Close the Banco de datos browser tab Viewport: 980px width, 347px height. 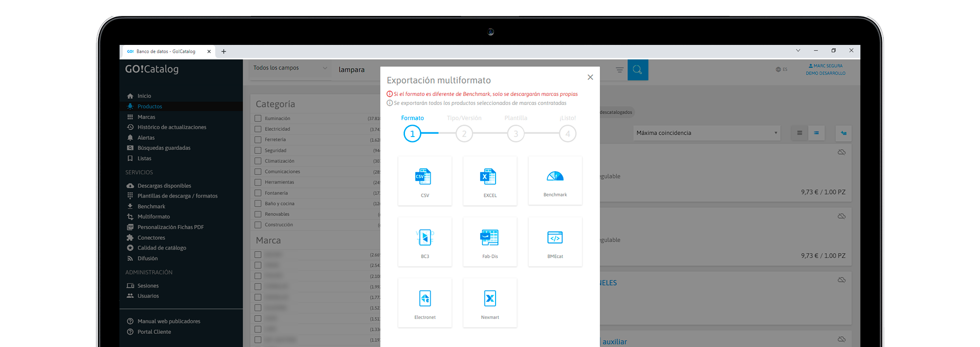[209, 51]
